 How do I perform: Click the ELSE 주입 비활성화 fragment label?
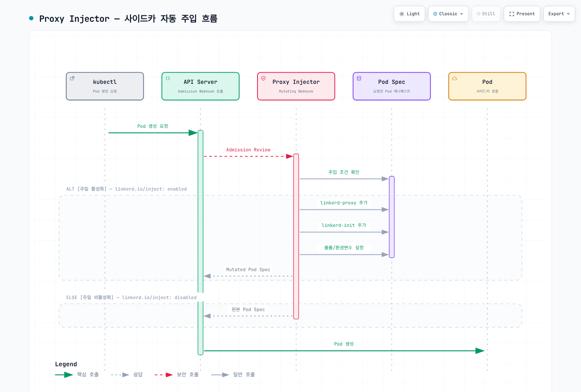tap(131, 298)
